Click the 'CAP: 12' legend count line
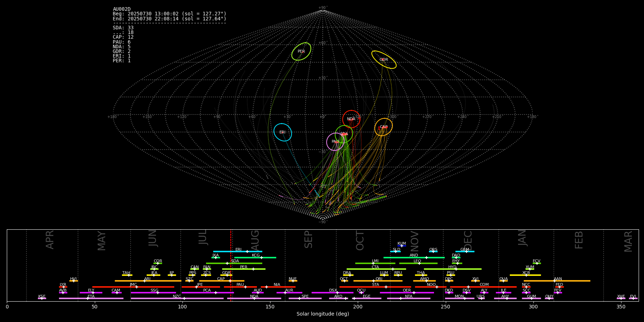 click(x=123, y=37)
